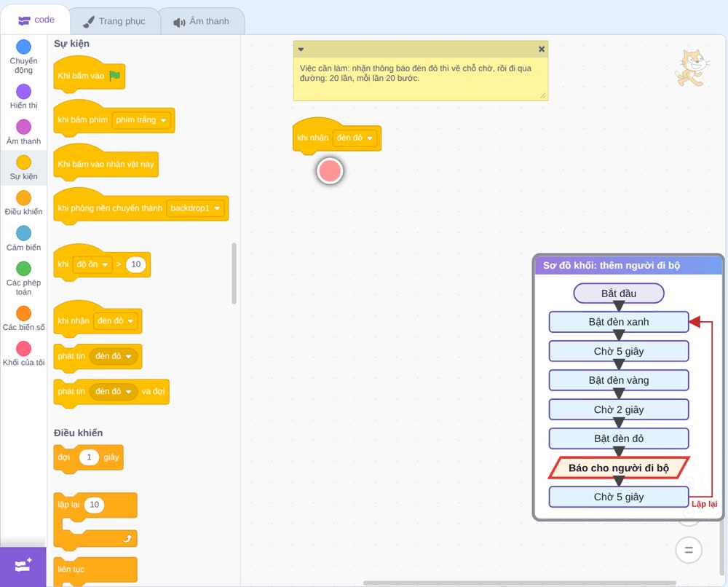Open the Trang phục tab
728x587 pixels.
click(114, 21)
